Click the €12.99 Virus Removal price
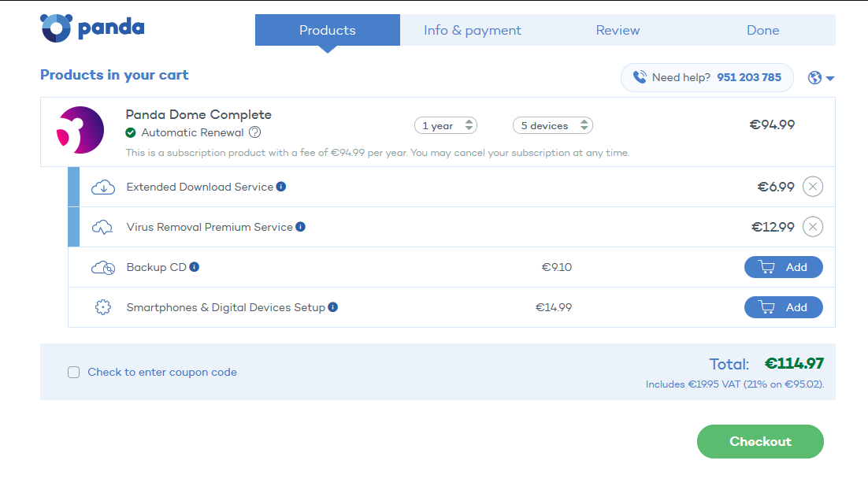This screenshot has width=868, height=490. 773,227
